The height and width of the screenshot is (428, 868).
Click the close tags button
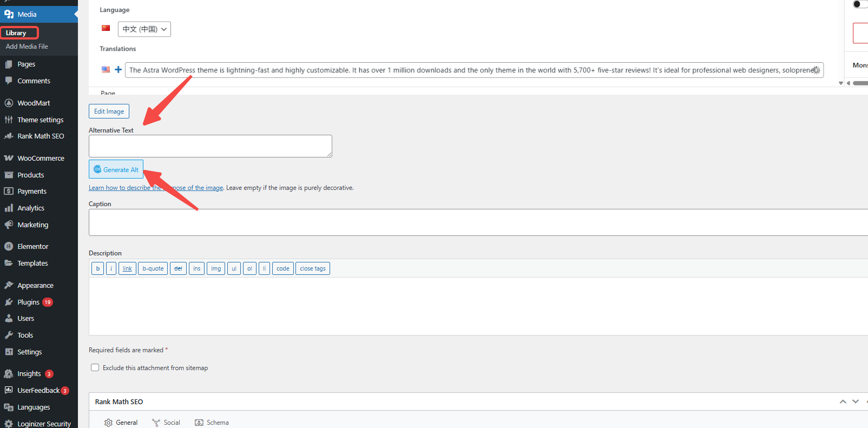coord(313,268)
